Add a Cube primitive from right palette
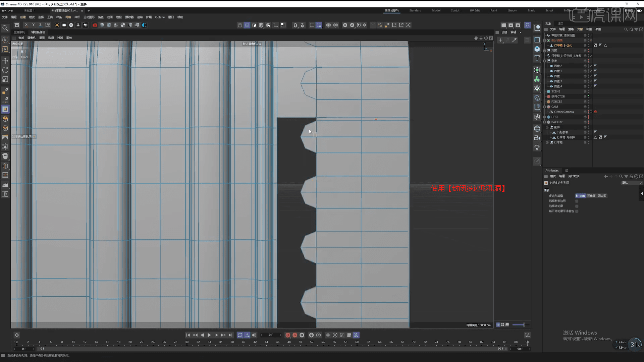 tap(537, 49)
